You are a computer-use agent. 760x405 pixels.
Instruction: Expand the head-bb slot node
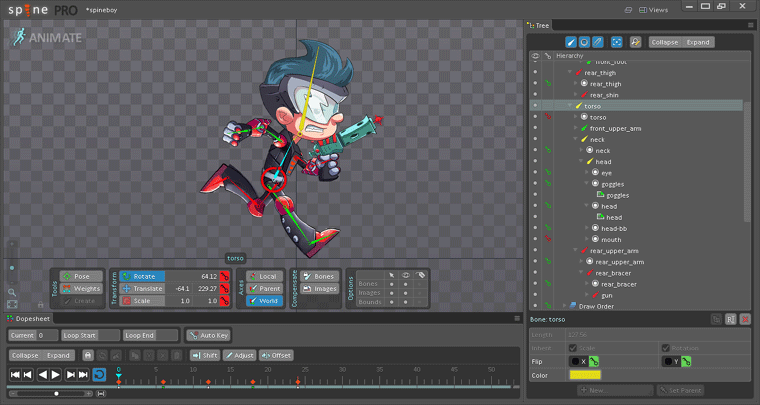click(x=586, y=228)
